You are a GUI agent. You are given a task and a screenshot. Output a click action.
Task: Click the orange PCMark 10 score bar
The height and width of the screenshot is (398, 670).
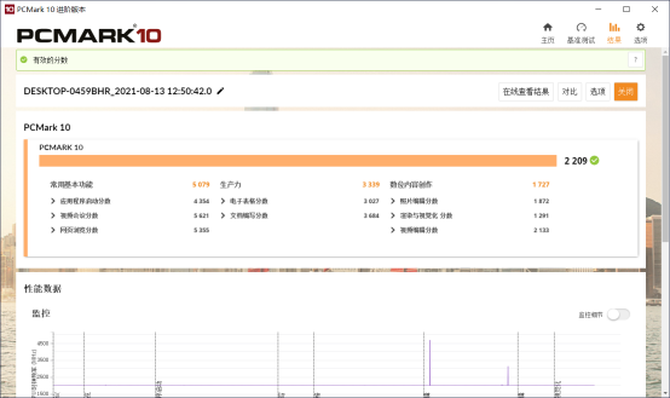(298, 161)
